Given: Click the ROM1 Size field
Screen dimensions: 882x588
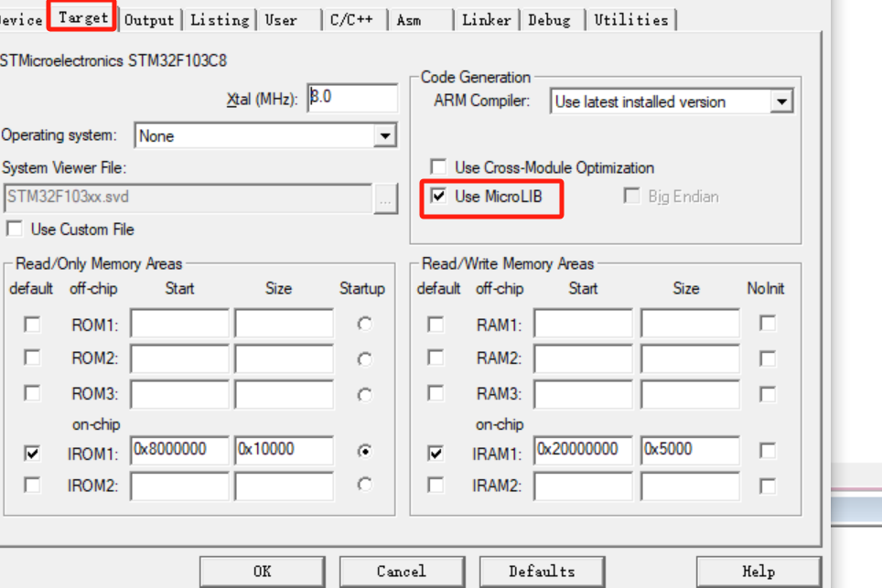Looking at the screenshot, I should (x=285, y=323).
